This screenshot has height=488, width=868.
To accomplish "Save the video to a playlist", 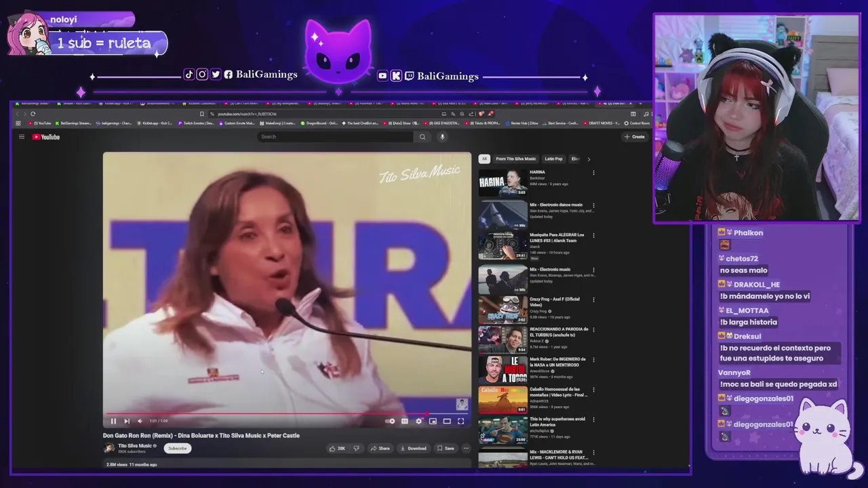I will [446, 448].
